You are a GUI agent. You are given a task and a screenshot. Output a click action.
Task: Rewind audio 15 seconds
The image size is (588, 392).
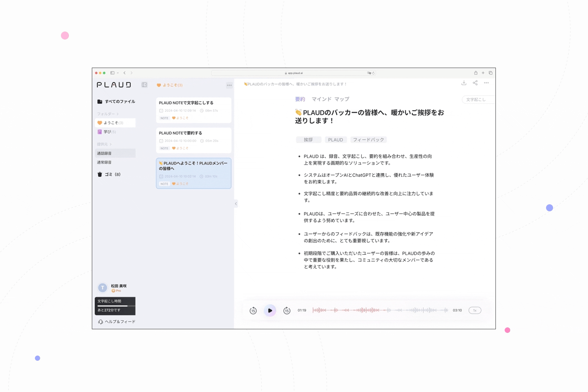(x=253, y=311)
